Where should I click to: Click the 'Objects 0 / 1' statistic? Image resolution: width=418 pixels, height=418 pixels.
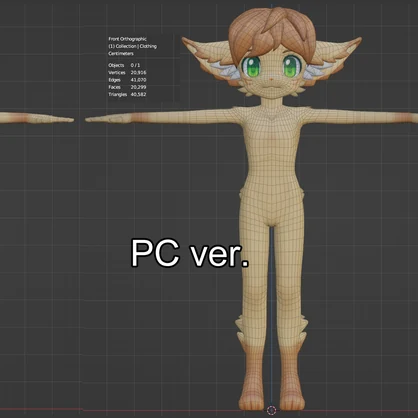pos(124,65)
